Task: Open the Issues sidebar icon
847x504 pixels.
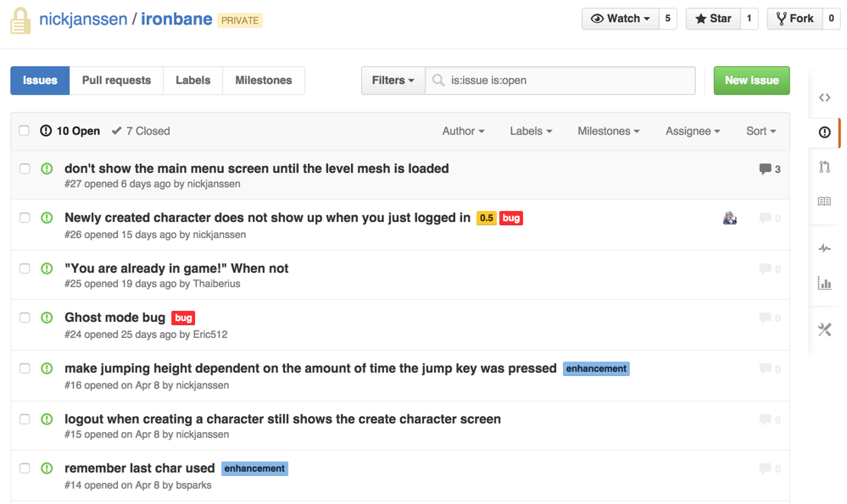Action: click(x=824, y=132)
